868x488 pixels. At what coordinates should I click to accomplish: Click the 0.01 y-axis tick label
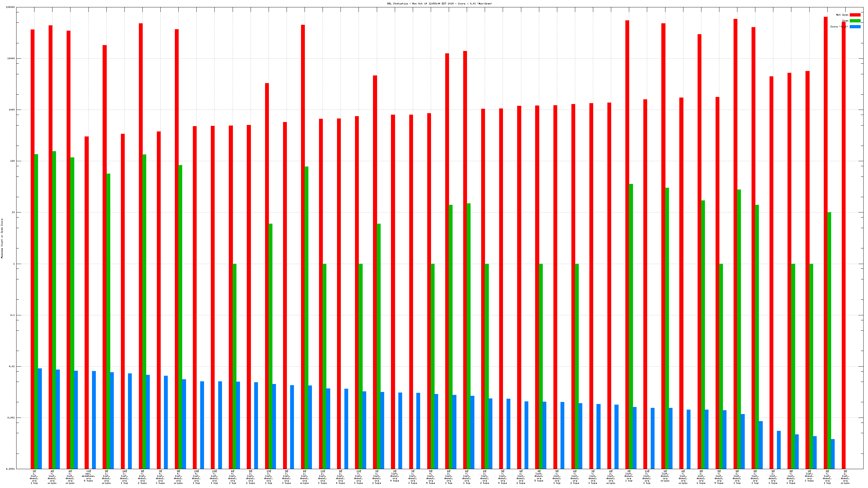click(11, 366)
